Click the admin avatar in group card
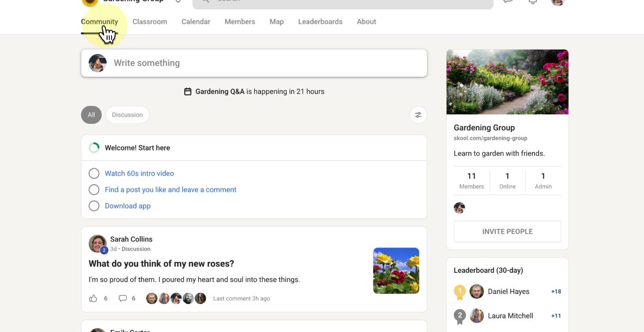The height and width of the screenshot is (332, 644). 459,208
